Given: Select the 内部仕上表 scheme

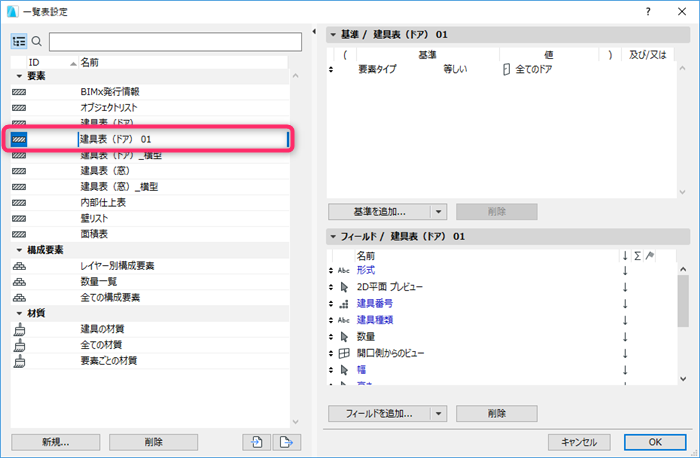Looking at the screenshot, I should coord(150,203).
